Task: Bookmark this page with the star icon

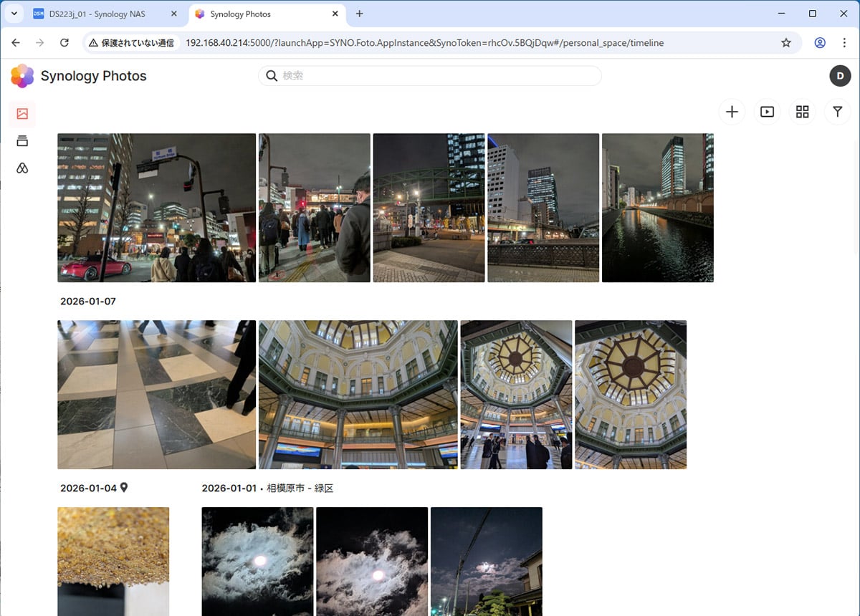Action: 786,43
